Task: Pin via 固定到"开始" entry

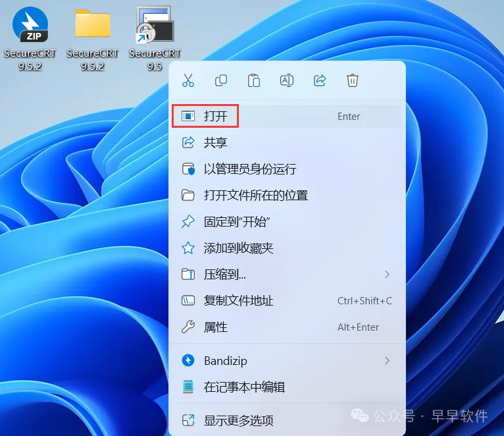Action: click(286, 222)
